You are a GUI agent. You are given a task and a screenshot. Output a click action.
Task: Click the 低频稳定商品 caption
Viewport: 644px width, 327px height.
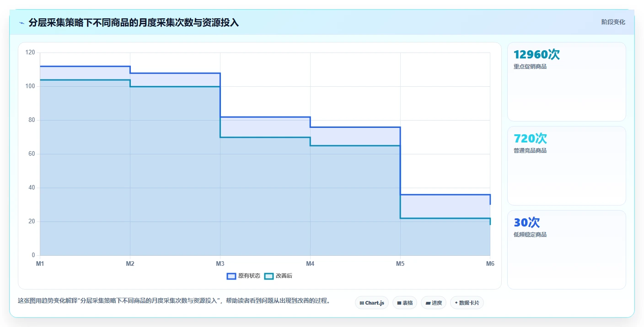pos(530,235)
